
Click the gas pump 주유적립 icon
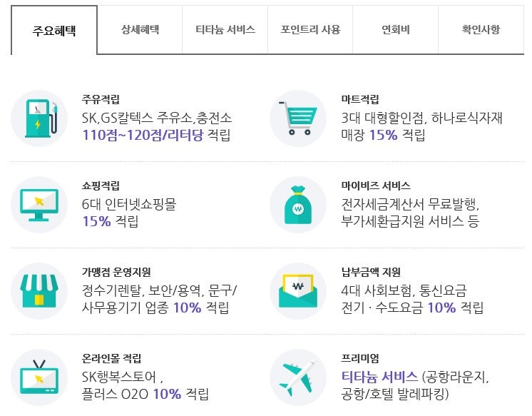(x=39, y=118)
